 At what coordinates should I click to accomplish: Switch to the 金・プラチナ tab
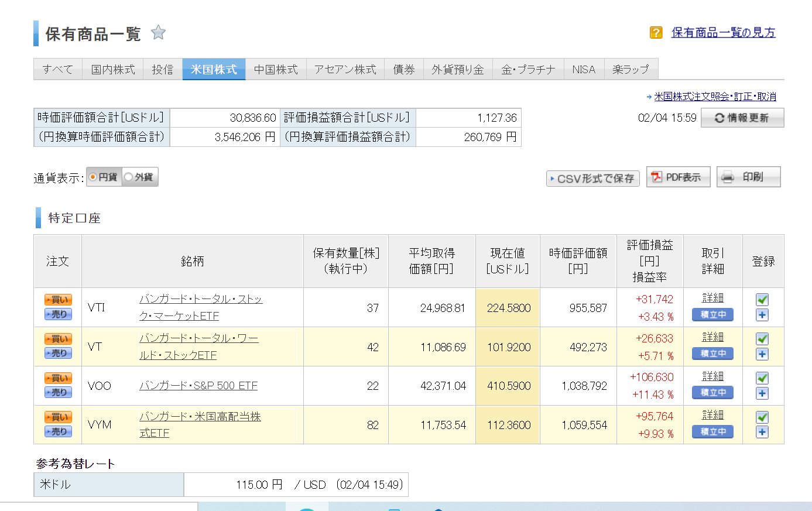pos(528,69)
